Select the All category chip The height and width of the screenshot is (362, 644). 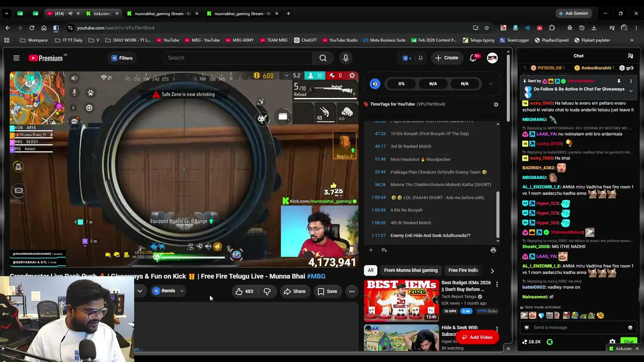[x=371, y=270]
